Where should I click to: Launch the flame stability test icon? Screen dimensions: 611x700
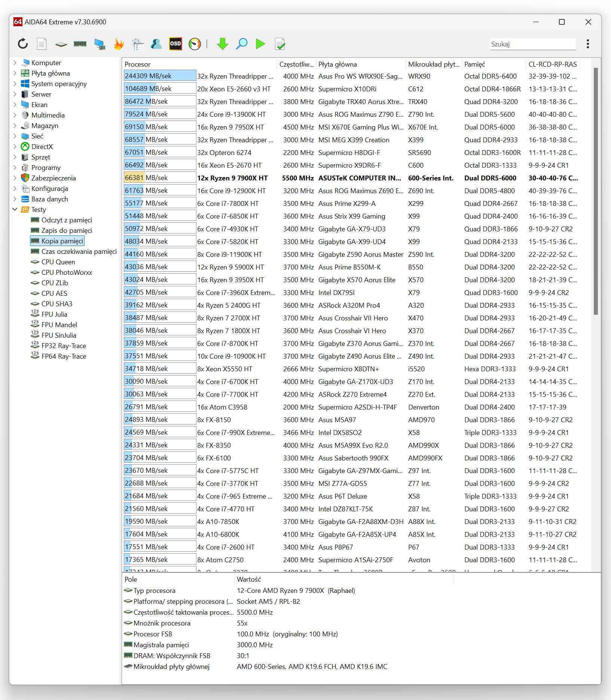point(119,44)
